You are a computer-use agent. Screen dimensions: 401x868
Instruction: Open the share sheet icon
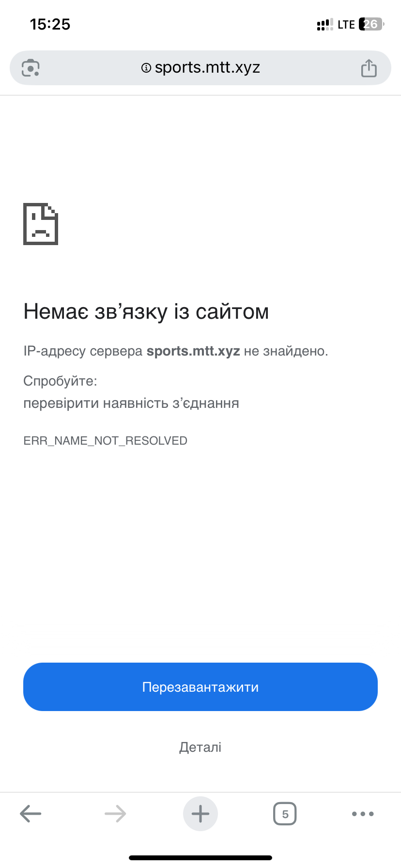[x=369, y=68]
